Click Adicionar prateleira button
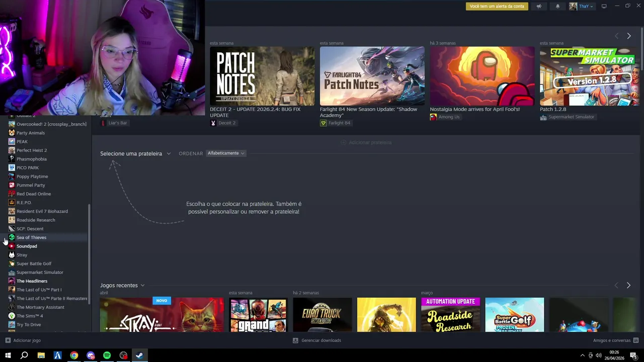The image size is (644, 362). tap(366, 142)
